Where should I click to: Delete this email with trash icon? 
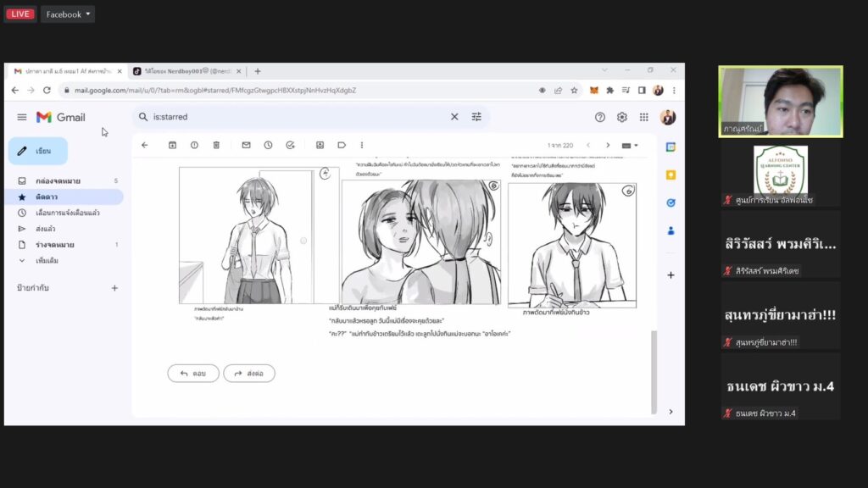(216, 145)
